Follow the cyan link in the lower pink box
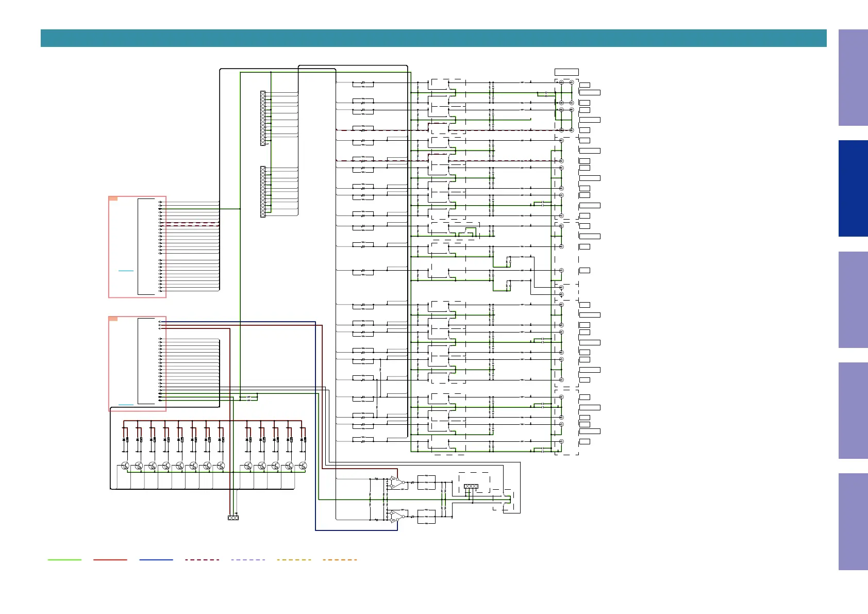The image size is (868, 614). pyautogui.click(x=126, y=405)
